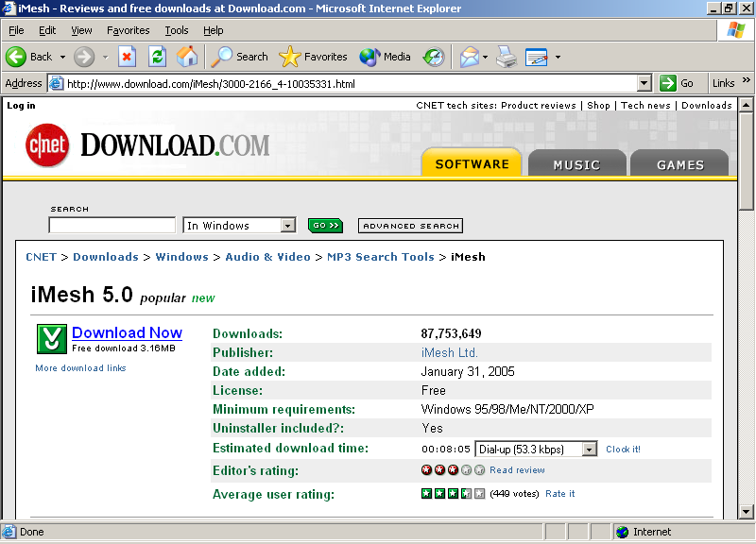The height and width of the screenshot is (544, 756).
Task: Click the Read review link
Action: pyautogui.click(x=517, y=469)
